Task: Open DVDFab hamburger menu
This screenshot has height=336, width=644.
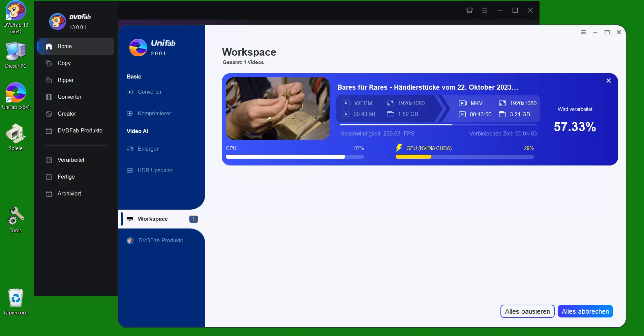Action: click(x=485, y=10)
